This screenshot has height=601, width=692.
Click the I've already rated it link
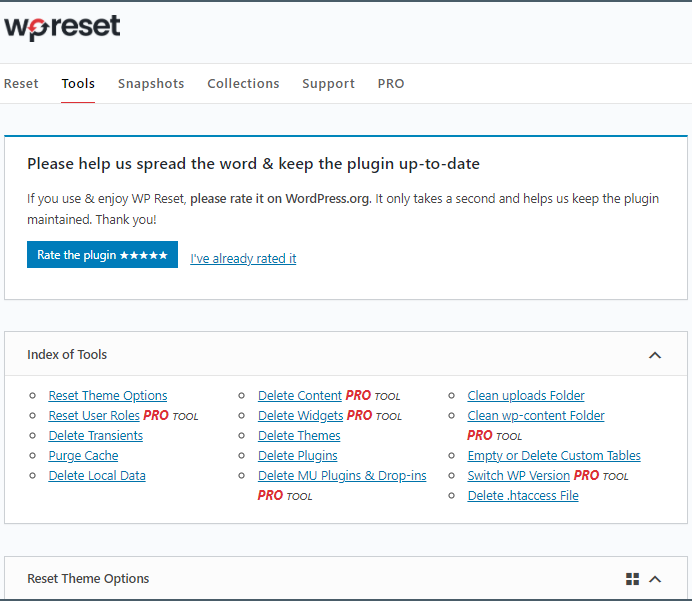[x=243, y=259]
